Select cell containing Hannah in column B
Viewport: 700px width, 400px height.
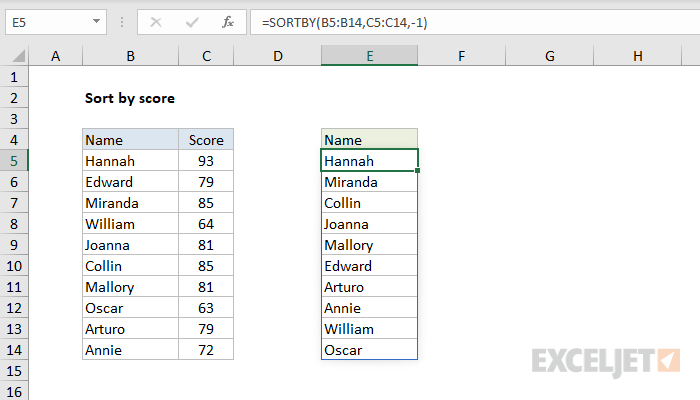[130, 161]
